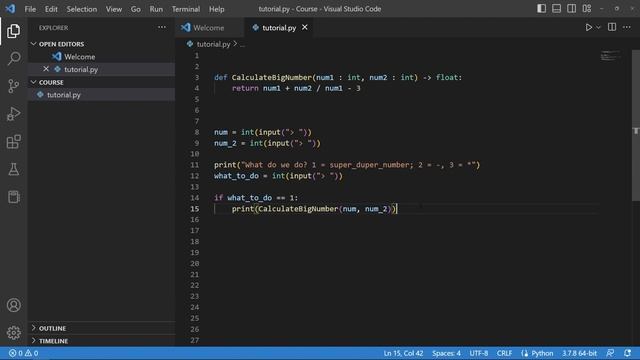640x360 pixels.
Task: Open Customize Layout icon in title bar
Action: point(587,9)
